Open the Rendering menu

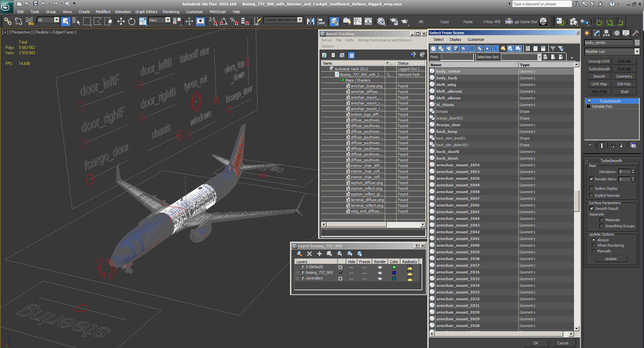coord(171,12)
